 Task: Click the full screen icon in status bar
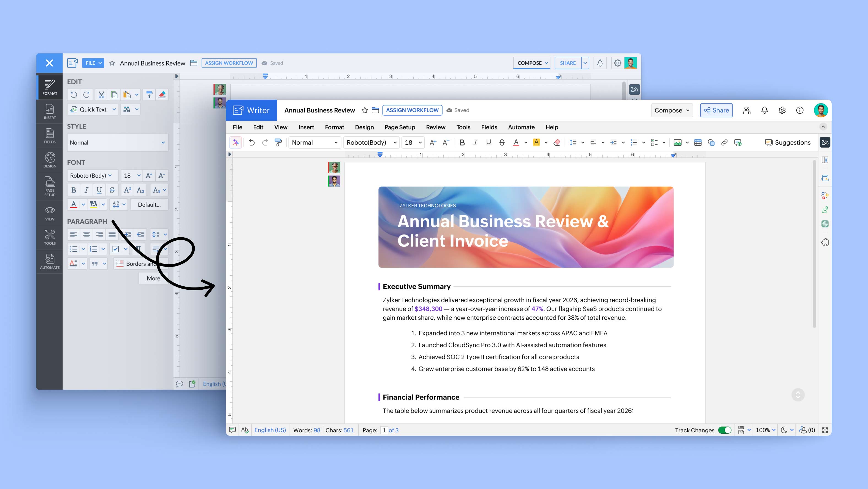coord(824,430)
